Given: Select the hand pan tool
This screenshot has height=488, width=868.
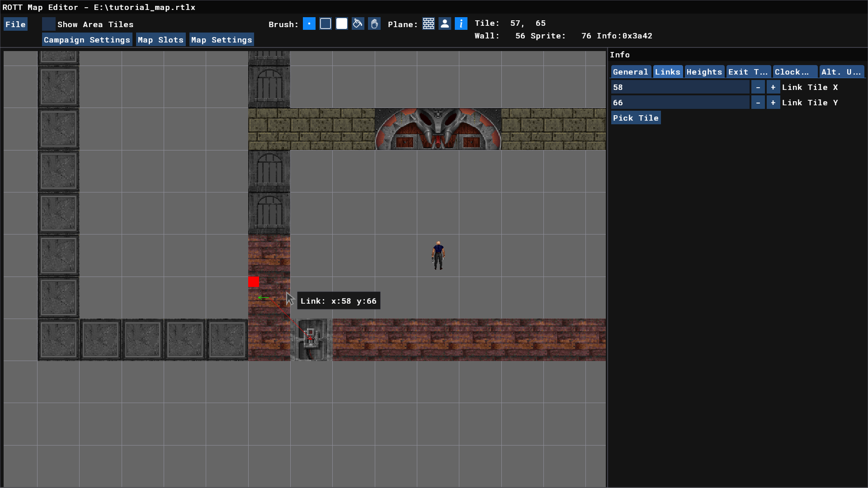Looking at the screenshot, I should point(374,24).
